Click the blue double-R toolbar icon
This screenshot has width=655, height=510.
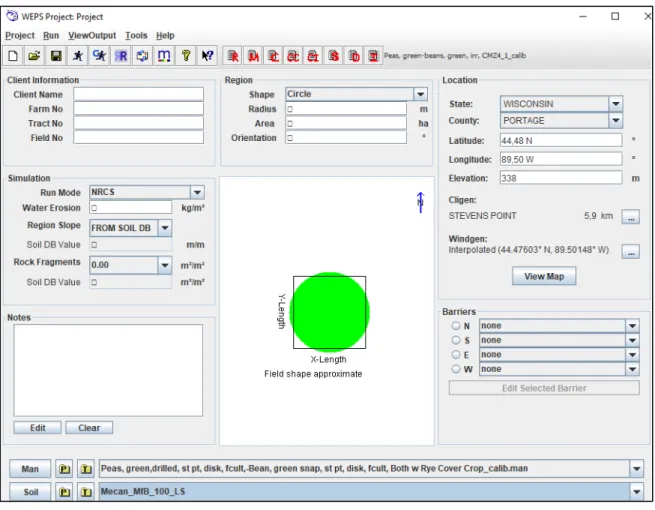point(121,56)
